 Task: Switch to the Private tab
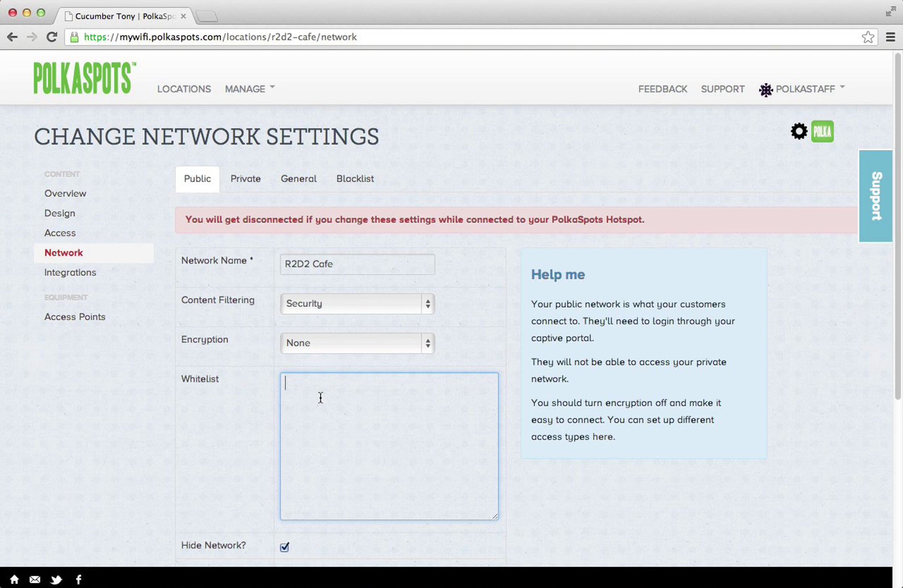click(x=245, y=179)
